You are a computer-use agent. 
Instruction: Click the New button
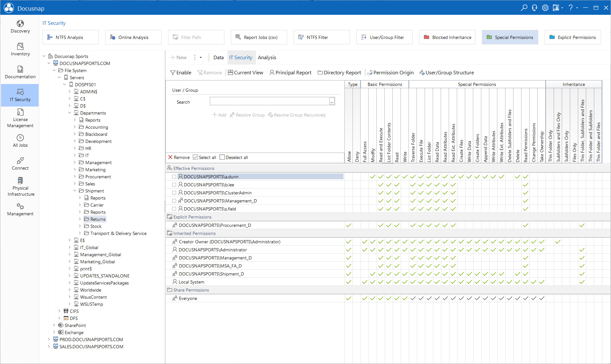tap(179, 58)
